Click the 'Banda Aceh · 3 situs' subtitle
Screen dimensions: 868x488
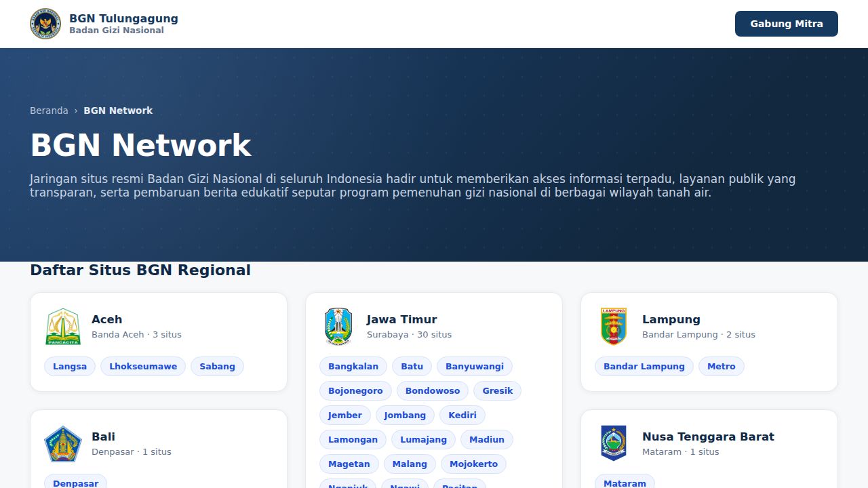(x=136, y=334)
